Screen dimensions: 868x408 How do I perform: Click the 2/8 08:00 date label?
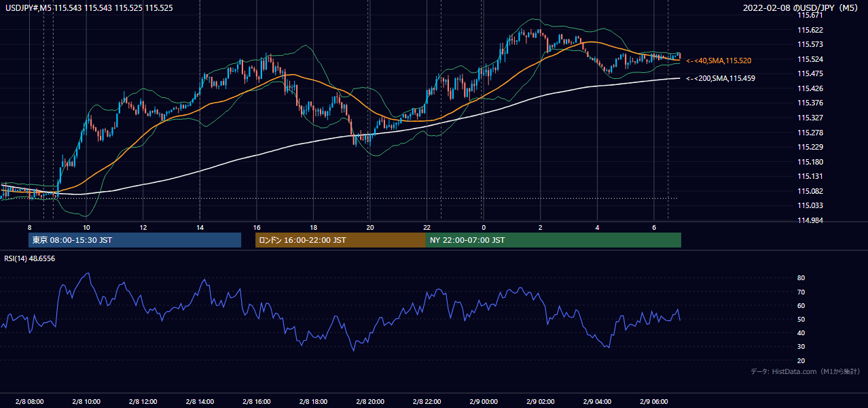[x=29, y=401]
